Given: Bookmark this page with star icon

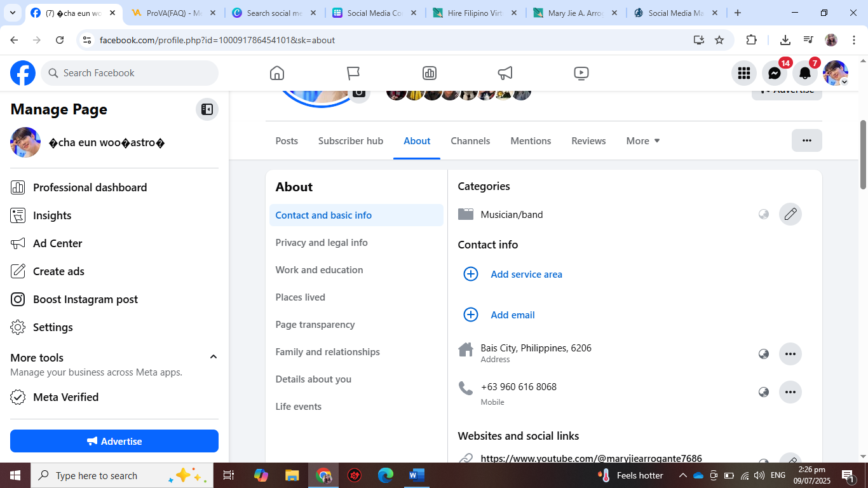Looking at the screenshot, I should pyautogui.click(x=719, y=40).
